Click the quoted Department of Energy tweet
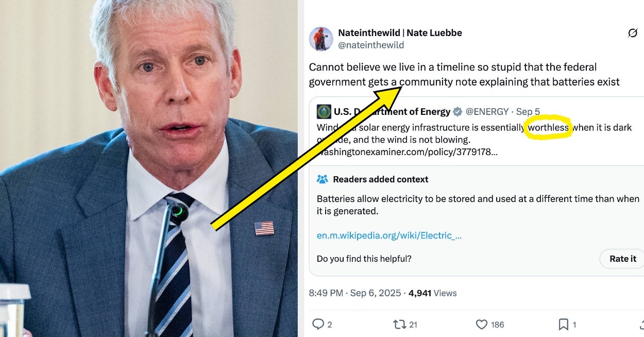This screenshot has height=337, width=644. (x=477, y=131)
